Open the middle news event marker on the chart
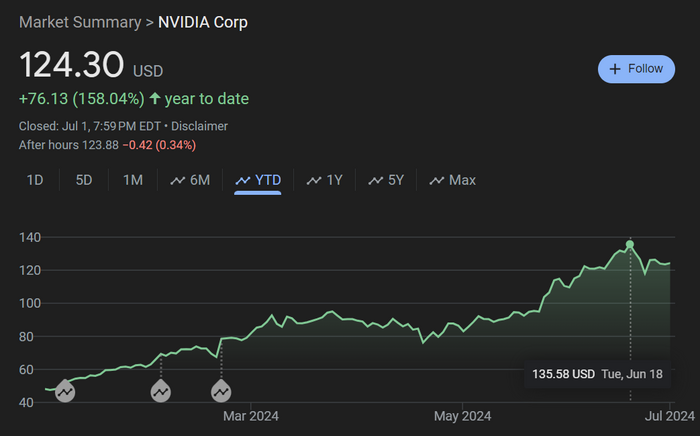 pyautogui.click(x=161, y=391)
